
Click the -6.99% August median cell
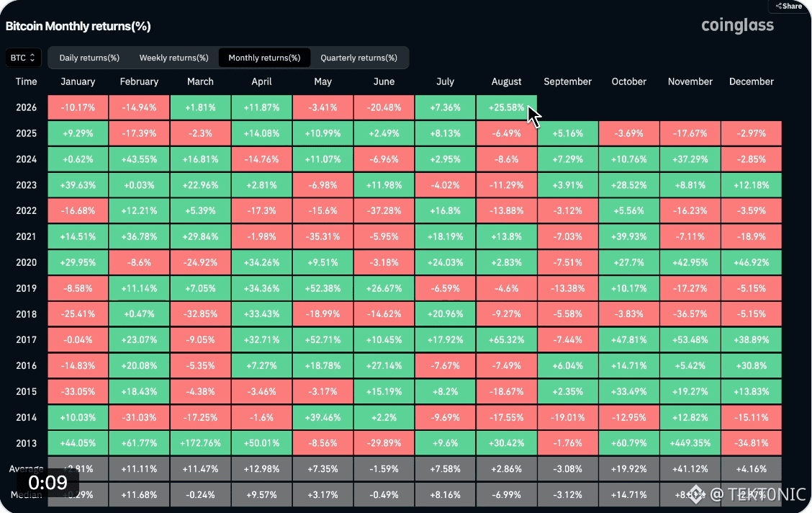[x=507, y=495]
